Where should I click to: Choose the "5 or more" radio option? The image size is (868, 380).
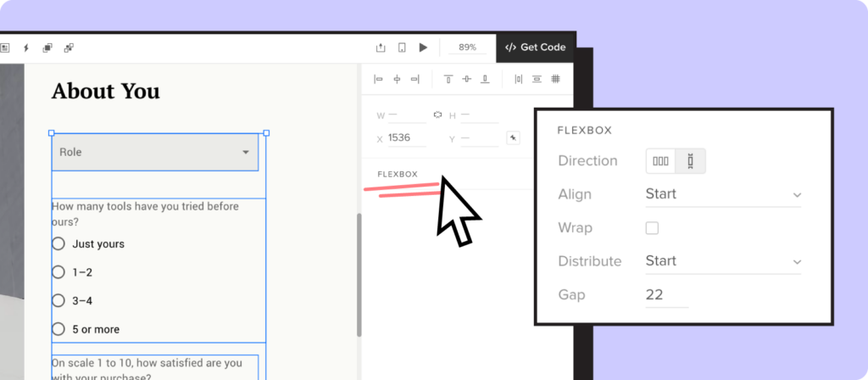click(58, 329)
